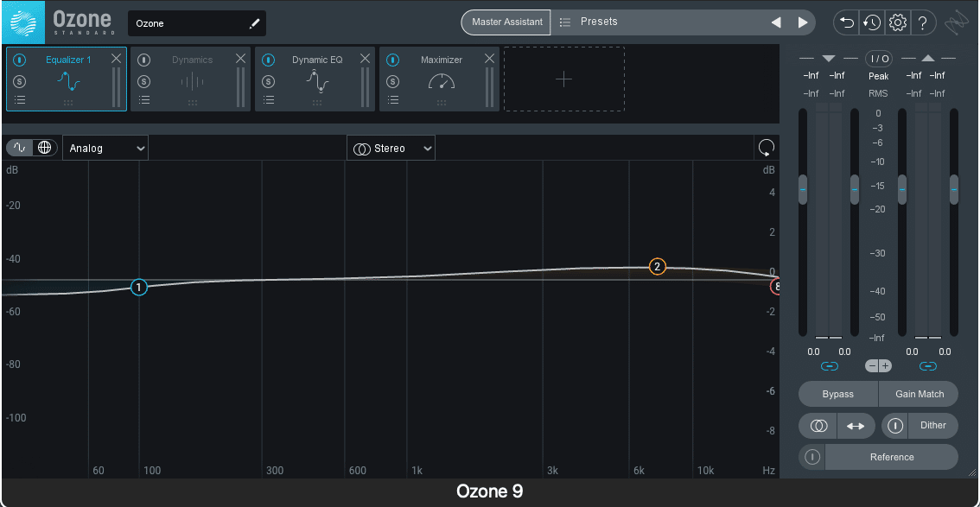Image resolution: width=980 pixels, height=507 pixels.
Task: Select the Dynamic EQ module tab
Action: coord(316,79)
